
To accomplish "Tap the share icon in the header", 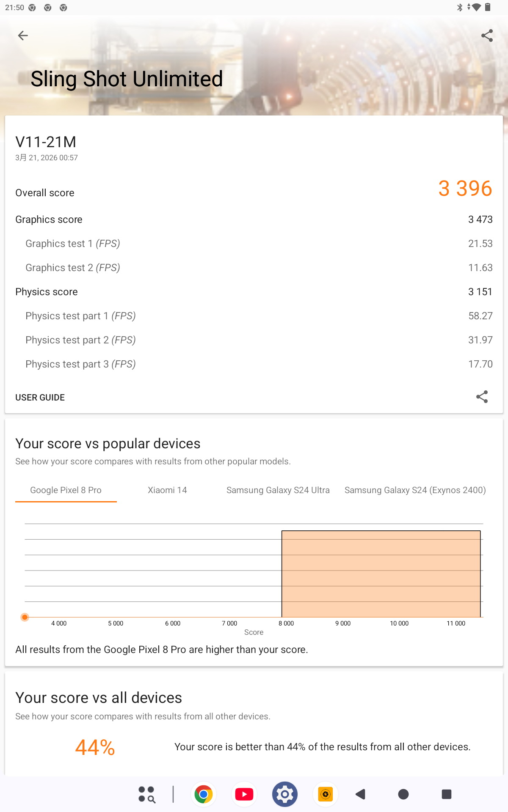I will [487, 36].
